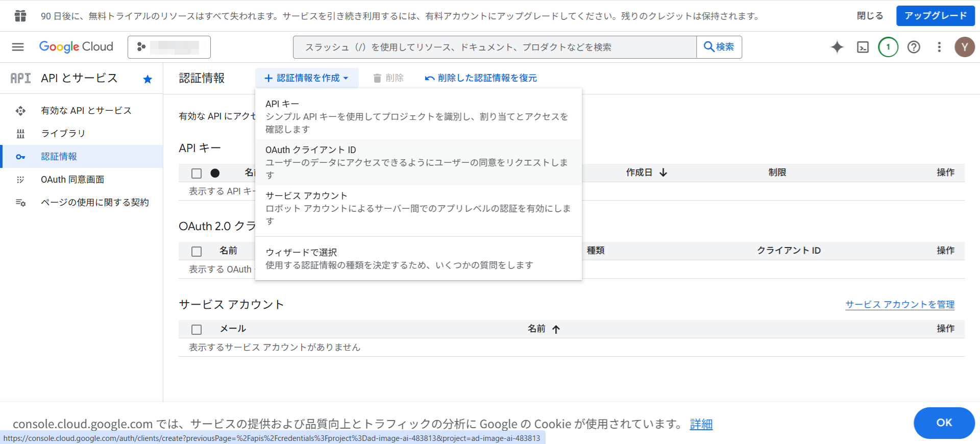Viewport: 980px width, 444px height.
Task: Pin API とサービス with star icon
Action: click(x=148, y=79)
